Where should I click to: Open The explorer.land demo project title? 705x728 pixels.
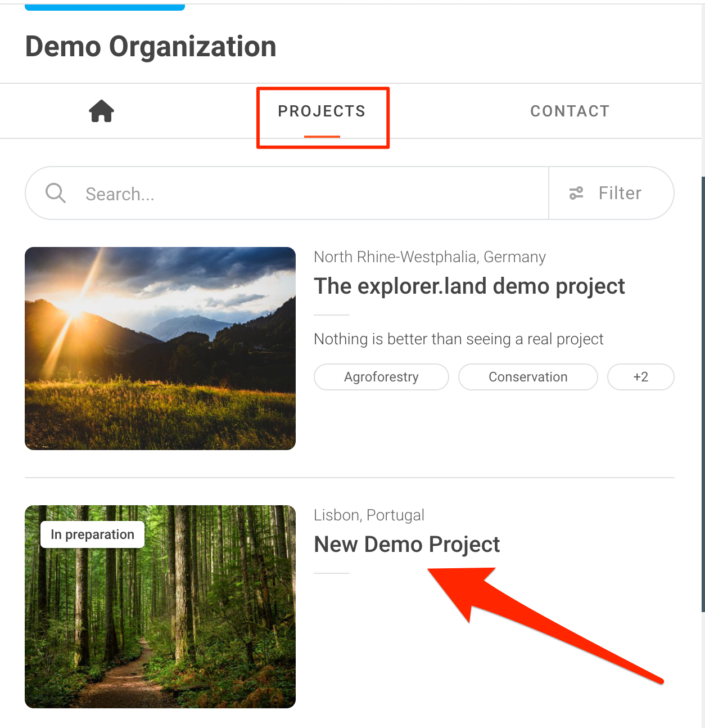click(x=469, y=286)
